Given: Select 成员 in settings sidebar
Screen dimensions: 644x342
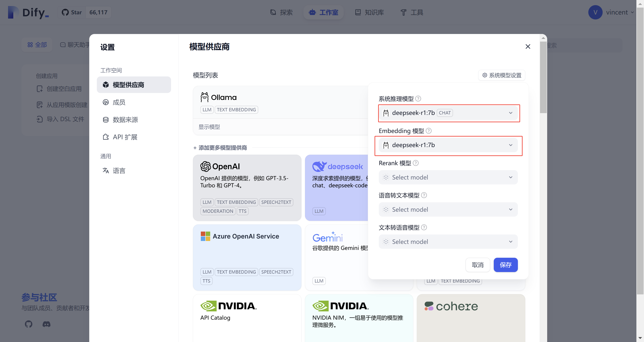Looking at the screenshot, I should tap(134, 102).
